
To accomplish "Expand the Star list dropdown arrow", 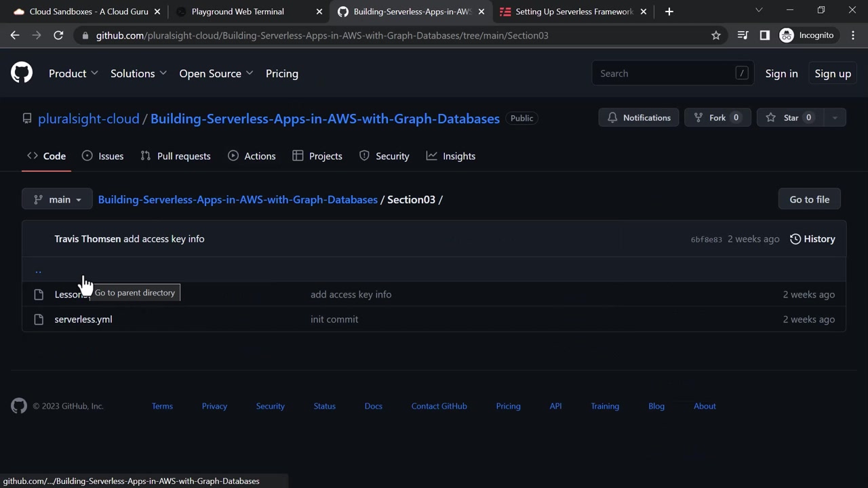I will [x=835, y=118].
